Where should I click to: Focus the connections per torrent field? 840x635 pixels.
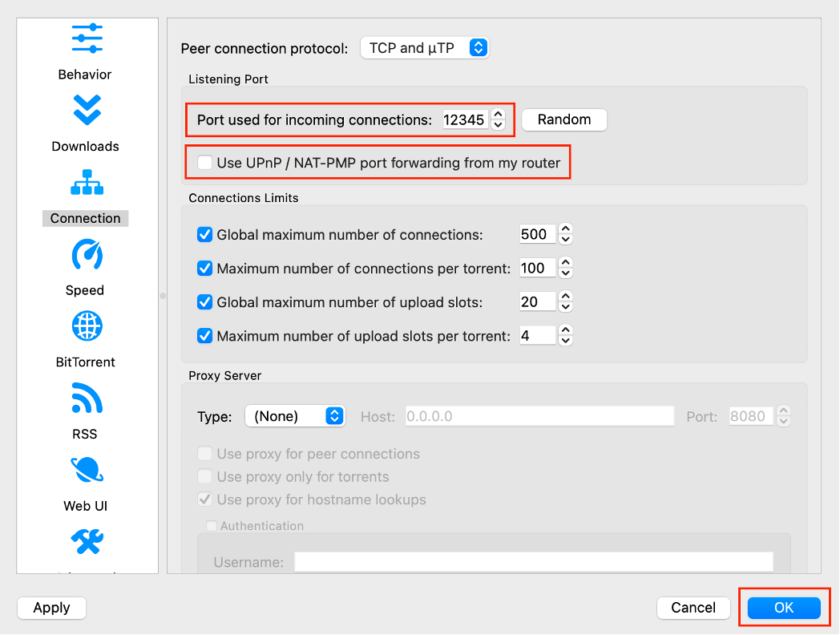(x=537, y=268)
